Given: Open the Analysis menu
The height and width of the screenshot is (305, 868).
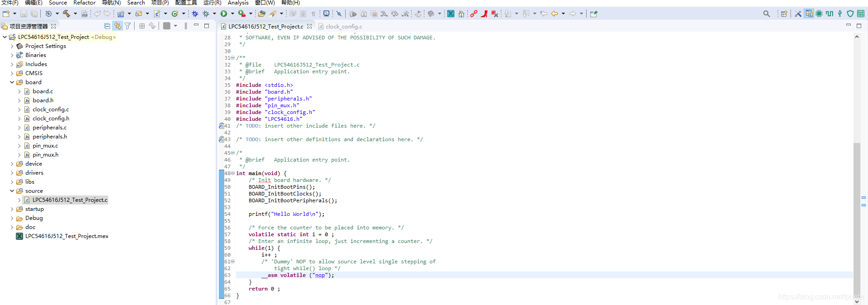Looking at the screenshot, I should pyautogui.click(x=238, y=3).
